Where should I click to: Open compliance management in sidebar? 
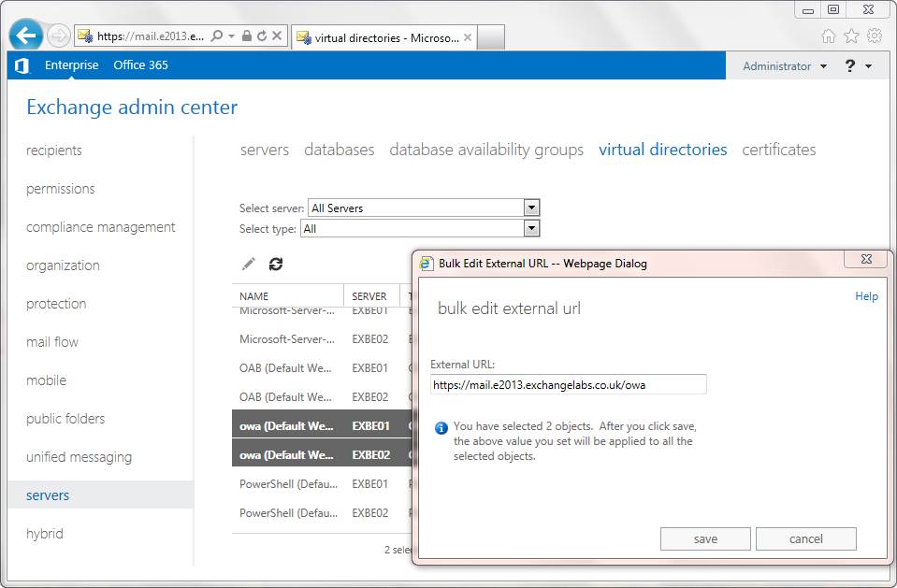(x=101, y=227)
